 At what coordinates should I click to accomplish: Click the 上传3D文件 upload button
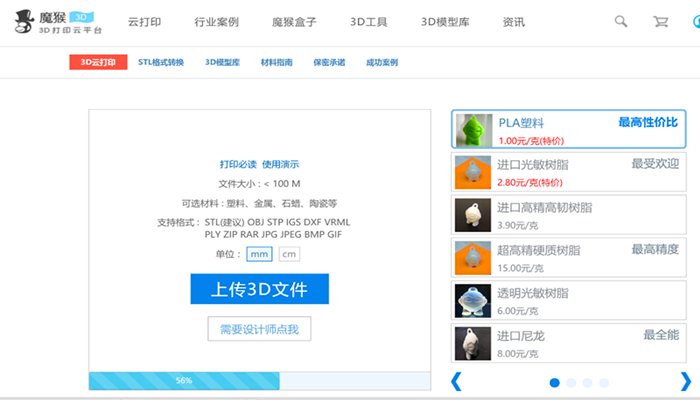pyautogui.click(x=259, y=290)
